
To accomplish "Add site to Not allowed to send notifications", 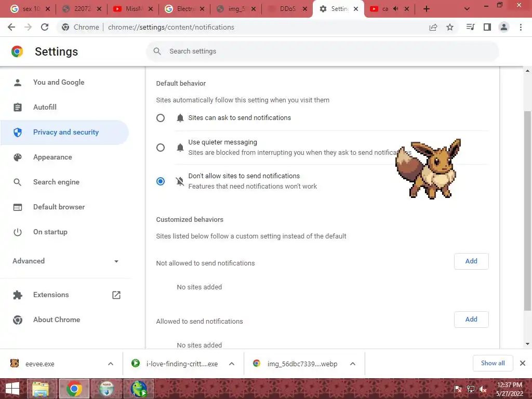I will click(x=471, y=261).
